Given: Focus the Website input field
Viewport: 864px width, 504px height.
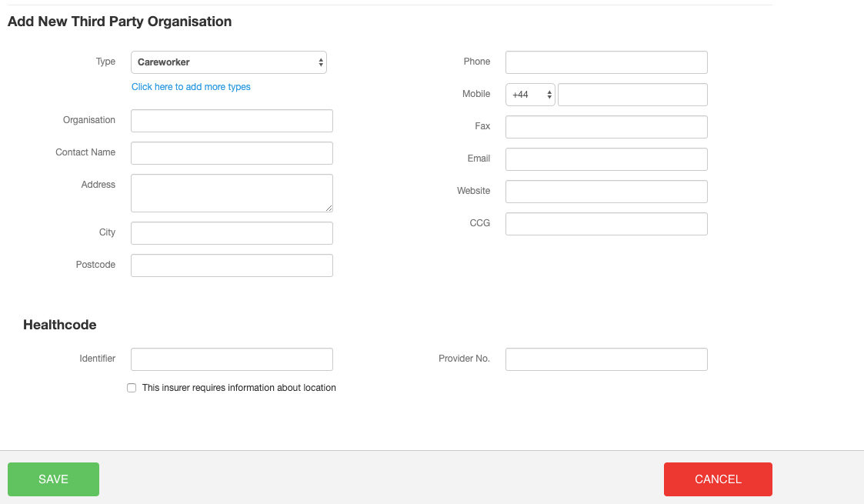Looking at the screenshot, I should [x=606, y=192].
